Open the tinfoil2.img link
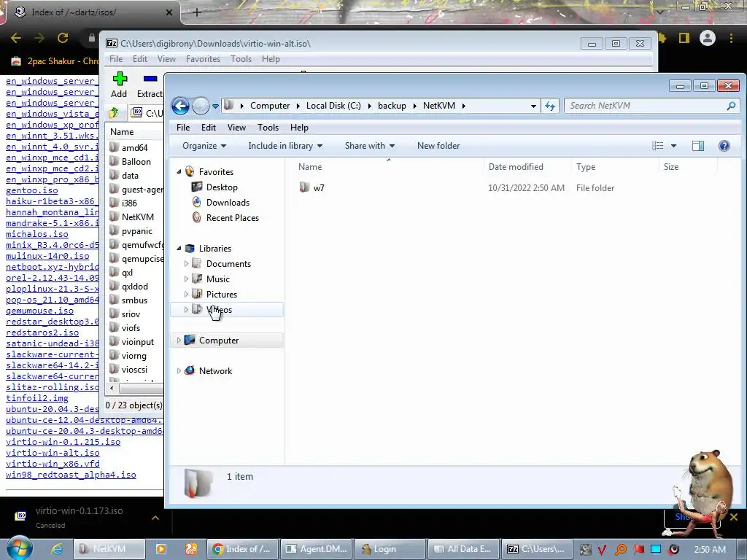The image size is (747, 560). (x=37, y=398)
